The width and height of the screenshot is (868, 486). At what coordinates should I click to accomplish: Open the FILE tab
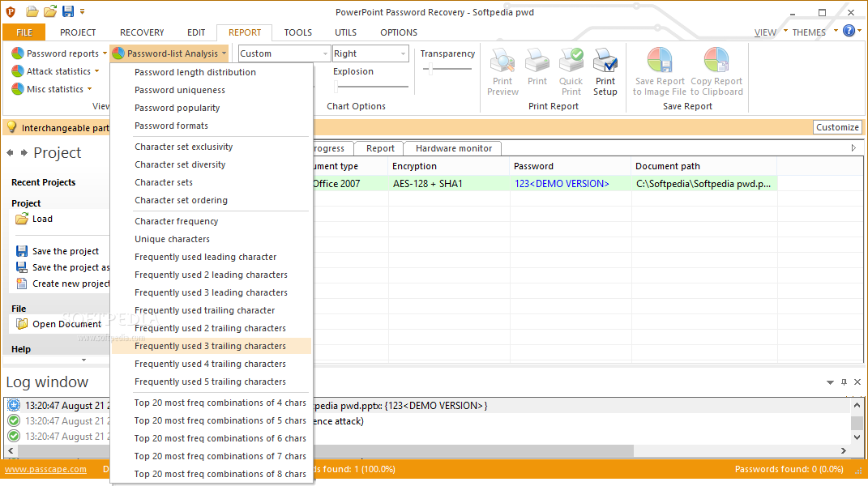click(24, 32)
